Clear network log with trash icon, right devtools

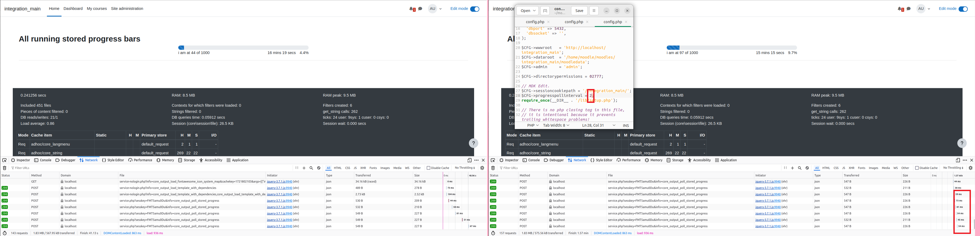[493, 168]
